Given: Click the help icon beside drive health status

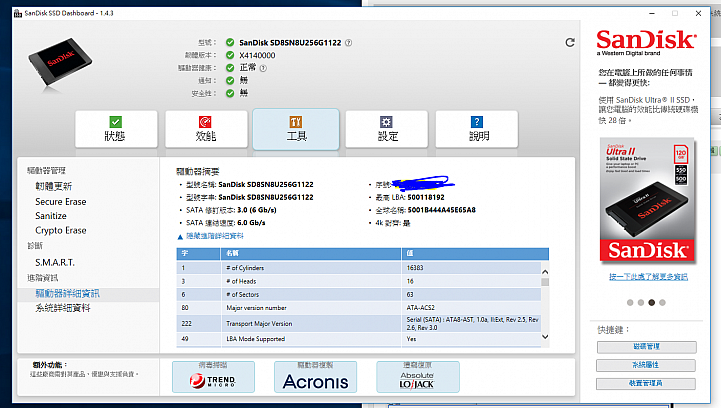Looking at the screenshot, I should click(263, 68).
